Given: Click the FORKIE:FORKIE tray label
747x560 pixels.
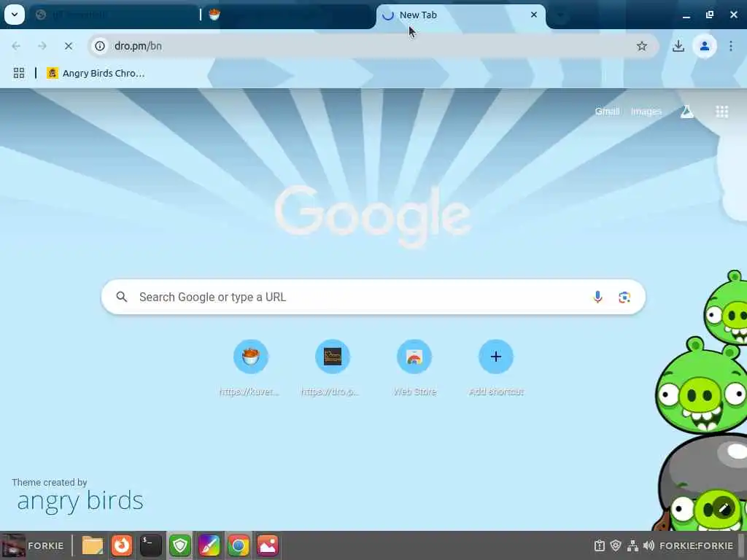Looking at the screenshot, I should click(696, 545).
